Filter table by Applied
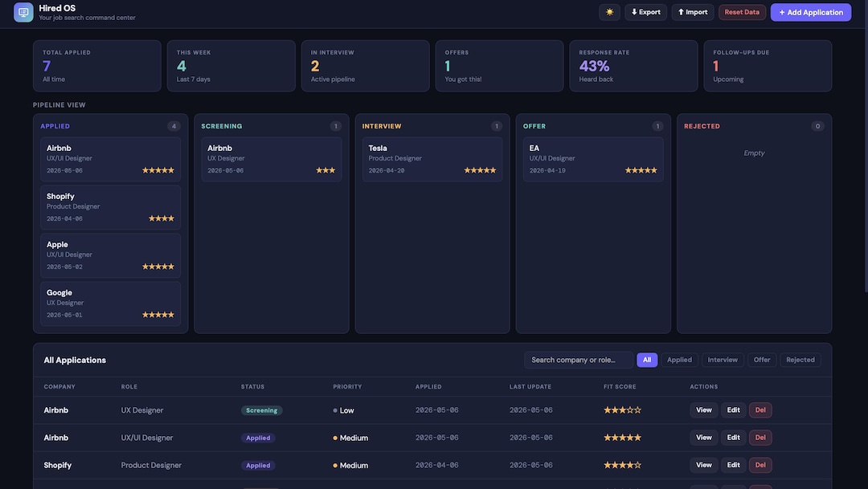The height and width of the screenshot is (489, 868). pyautogui.click(x=679, y=360)
